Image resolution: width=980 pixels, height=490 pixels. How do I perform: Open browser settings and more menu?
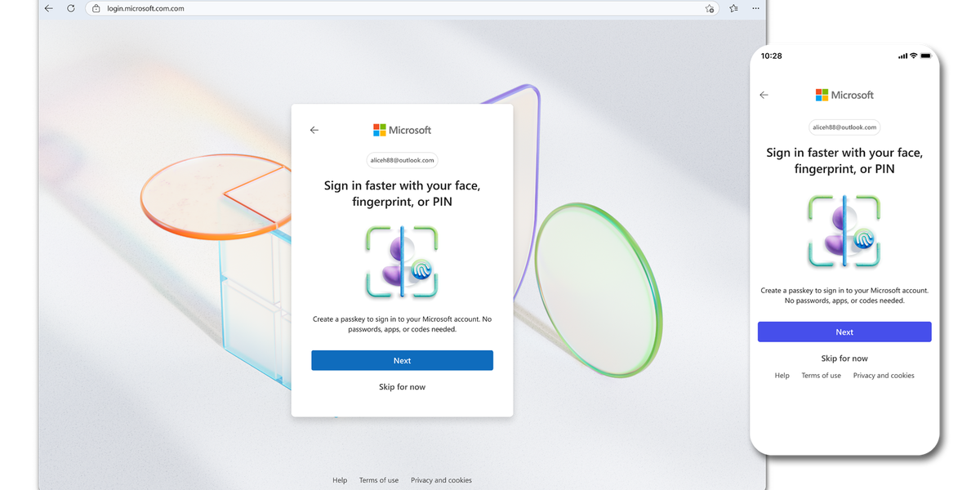pos(757,8)
